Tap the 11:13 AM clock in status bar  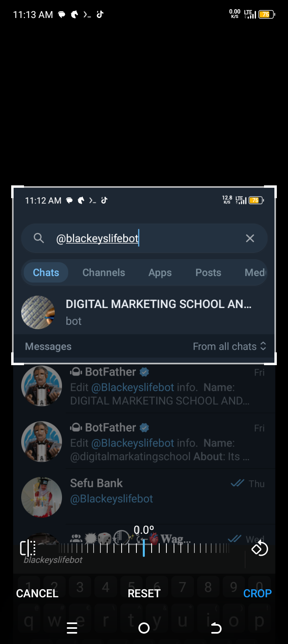click(x=33, y=15)
